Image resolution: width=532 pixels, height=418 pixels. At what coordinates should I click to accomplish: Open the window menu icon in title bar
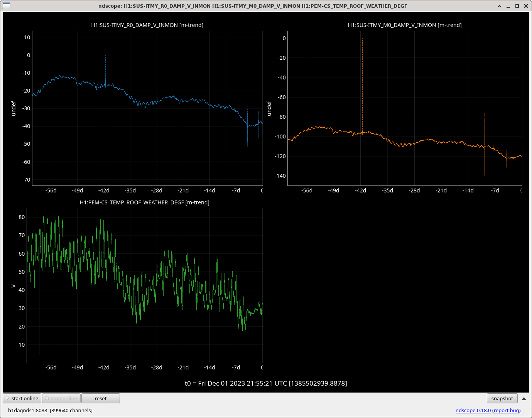6,6
